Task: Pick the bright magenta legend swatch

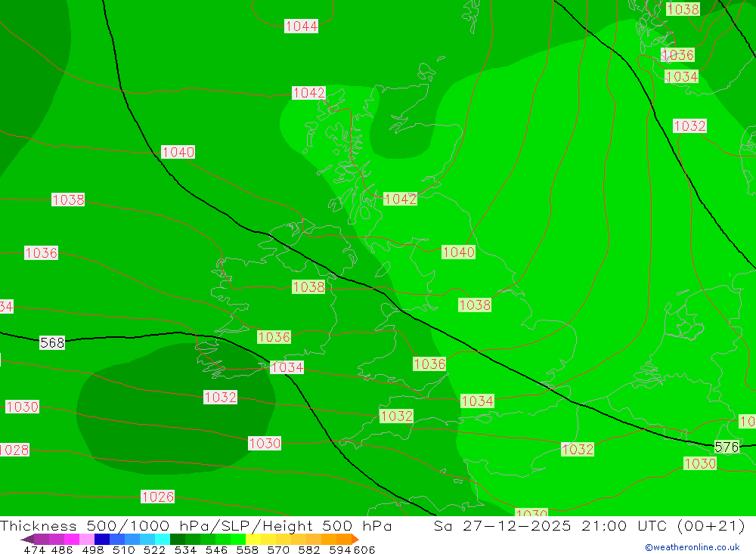Action: tap(72, 539)
